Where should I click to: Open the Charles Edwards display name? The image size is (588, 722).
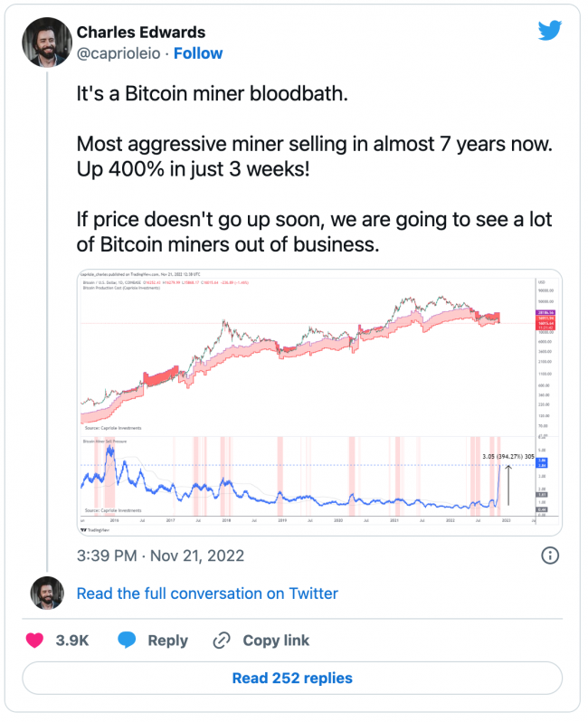[141, 33]
